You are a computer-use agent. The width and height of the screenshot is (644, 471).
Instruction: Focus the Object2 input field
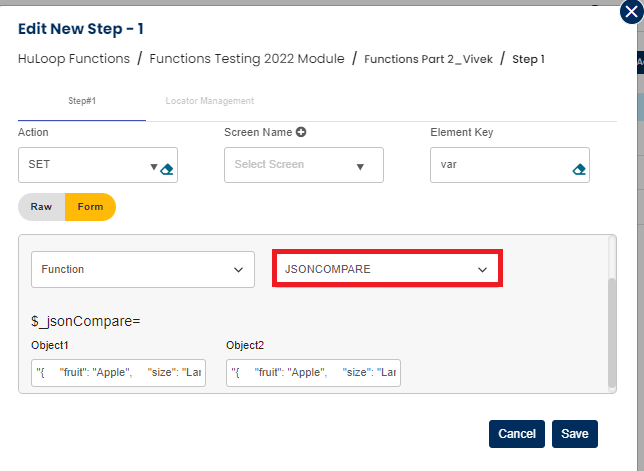pyautogui.click(x=313, y=373)
